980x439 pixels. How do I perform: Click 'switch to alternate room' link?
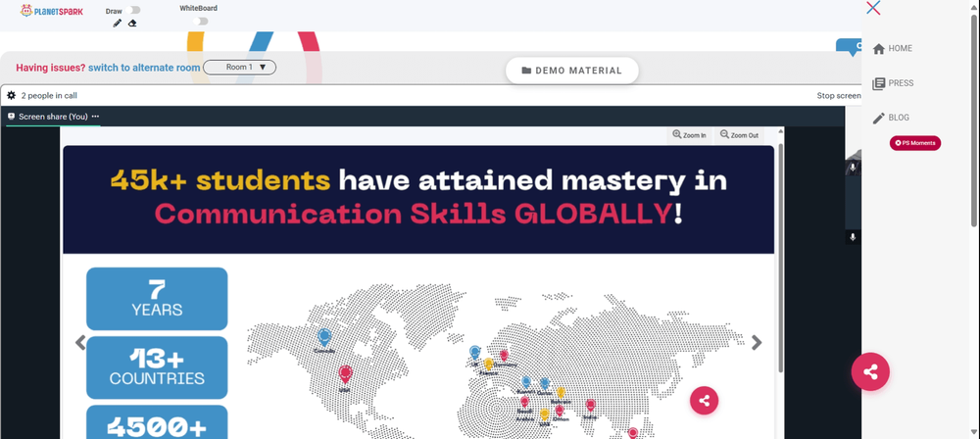click(x=144, y=68)
